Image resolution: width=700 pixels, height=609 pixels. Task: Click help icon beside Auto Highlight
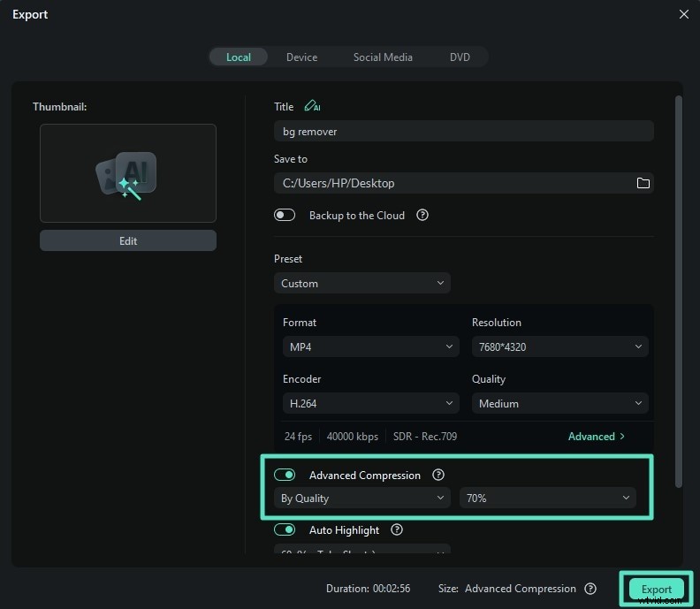pos(397,530)
